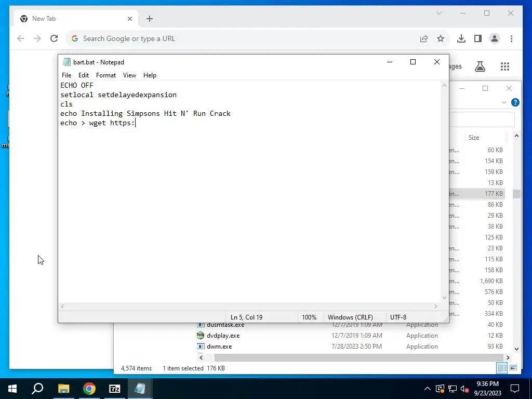Screen dimensions: 532x399
Task: Bookmark this tab with the star icon
Action: (441, 38)
